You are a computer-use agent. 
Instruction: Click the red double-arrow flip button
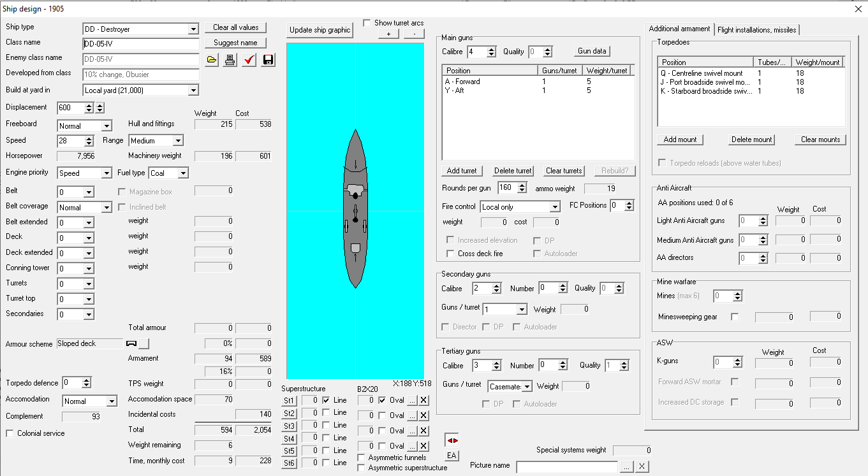[452, 440]
